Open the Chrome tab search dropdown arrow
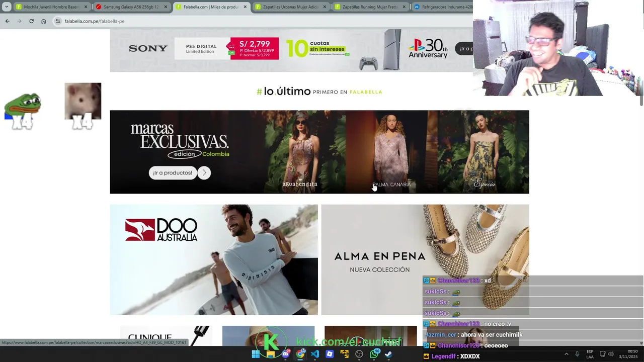 (7, 7)
